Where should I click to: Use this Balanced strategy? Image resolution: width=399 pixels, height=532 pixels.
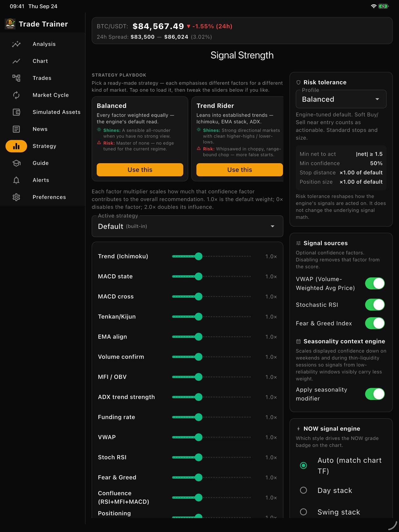pyautogui.click(x=140, y=170)
